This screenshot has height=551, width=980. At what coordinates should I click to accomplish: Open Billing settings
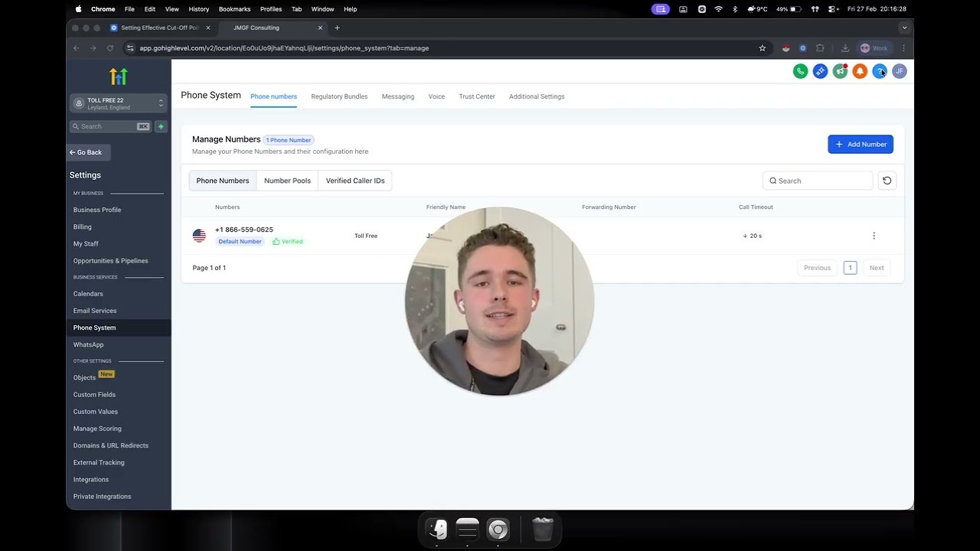click(x=83, y=227)
